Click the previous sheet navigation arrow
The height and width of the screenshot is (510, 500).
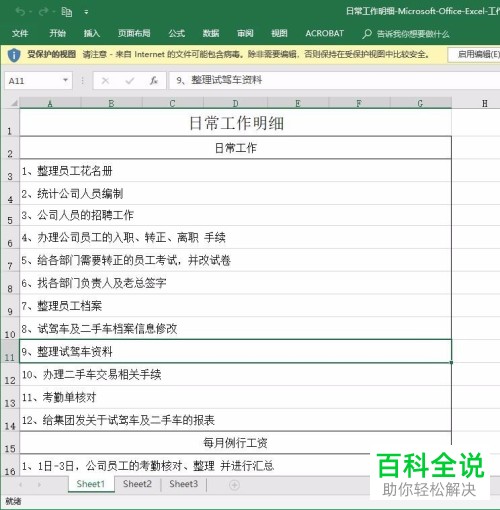pos(21,485)
